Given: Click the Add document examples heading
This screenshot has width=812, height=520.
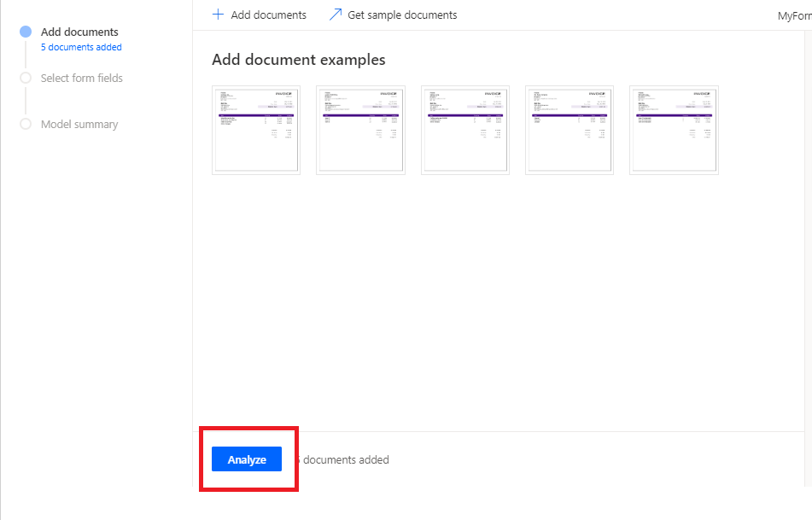Looking at the screenshot, I should click(x=298, y=60).
